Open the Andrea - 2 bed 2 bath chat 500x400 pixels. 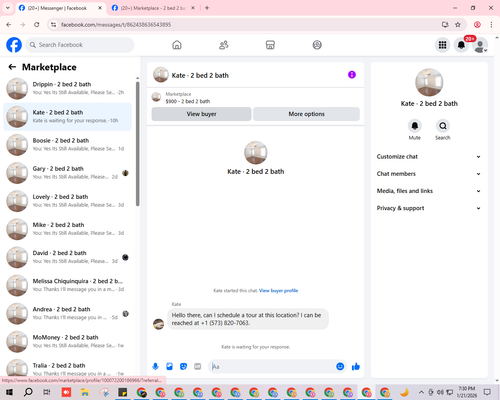[67, 314]
